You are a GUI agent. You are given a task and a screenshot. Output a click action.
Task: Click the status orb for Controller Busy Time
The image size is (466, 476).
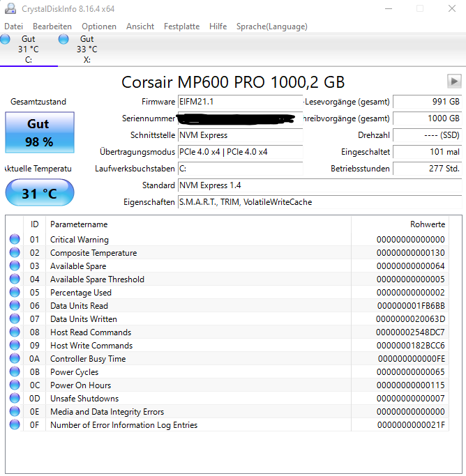[x=15, y=358]
